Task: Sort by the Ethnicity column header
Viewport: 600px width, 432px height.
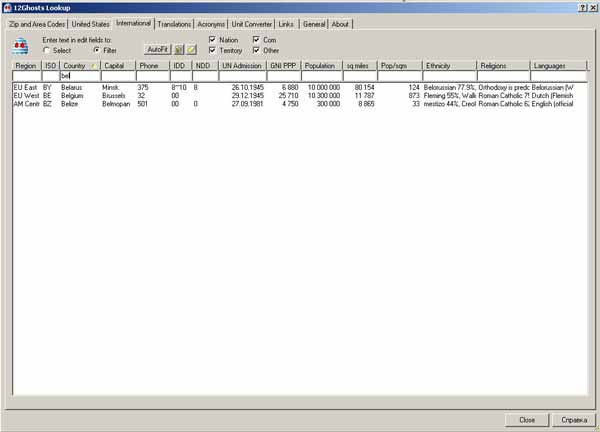Action: tap(450, 66)
